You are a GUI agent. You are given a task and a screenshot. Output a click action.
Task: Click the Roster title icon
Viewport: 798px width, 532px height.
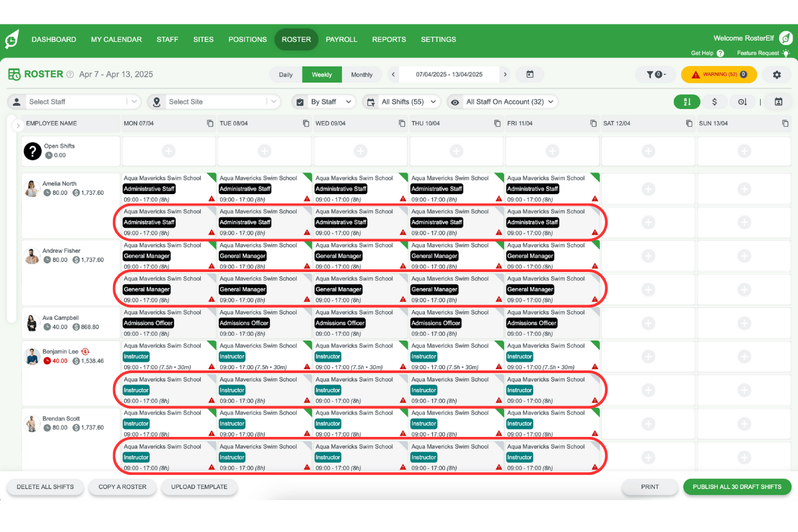point(14,74)
